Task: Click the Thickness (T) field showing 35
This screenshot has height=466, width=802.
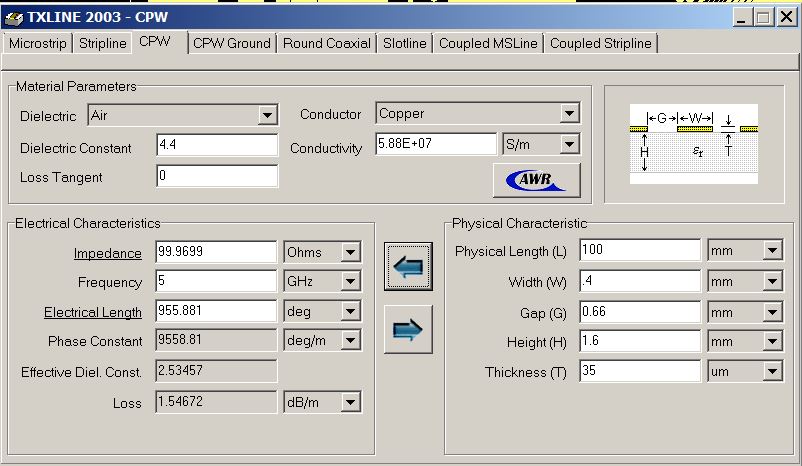Action: click(x=640, y=371)
